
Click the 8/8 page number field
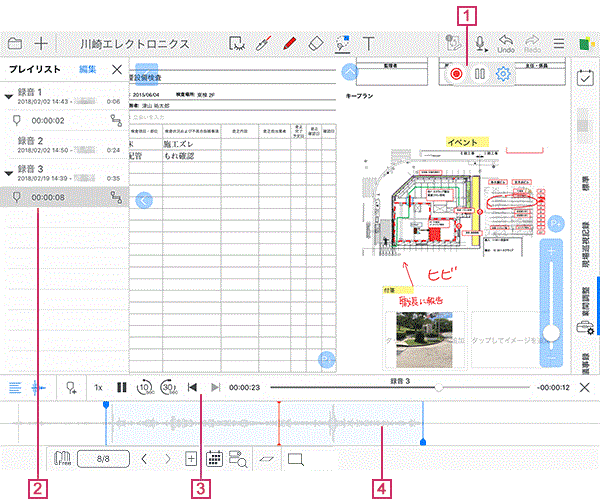click(103, 458)
